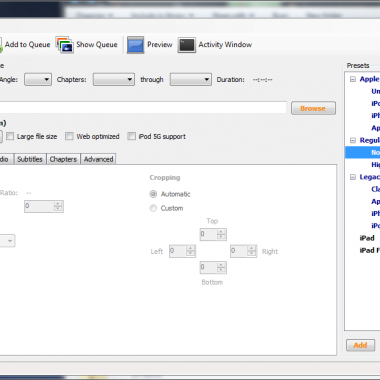The height and width of the screenshot is (380, 380).
Task: Click the Add preset button
Action: click(360, 345)
